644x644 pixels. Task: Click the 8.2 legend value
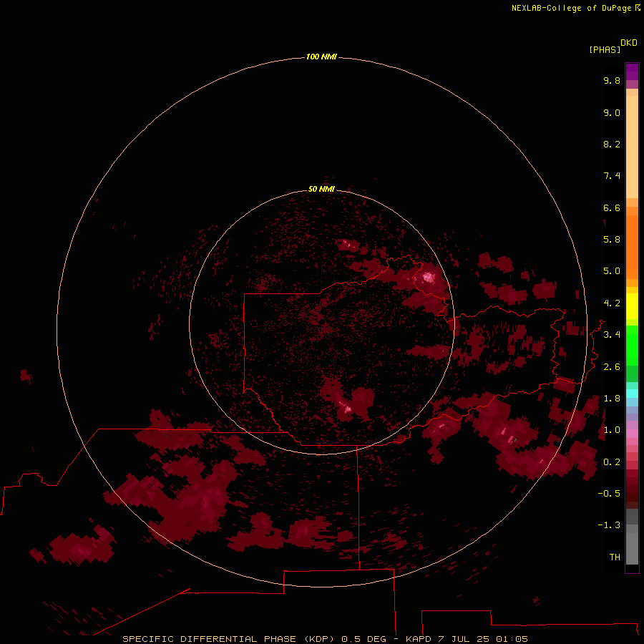[612, 144]
